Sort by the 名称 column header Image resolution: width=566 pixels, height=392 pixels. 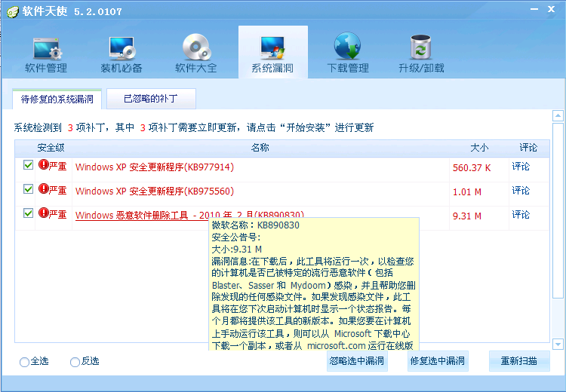260,148
